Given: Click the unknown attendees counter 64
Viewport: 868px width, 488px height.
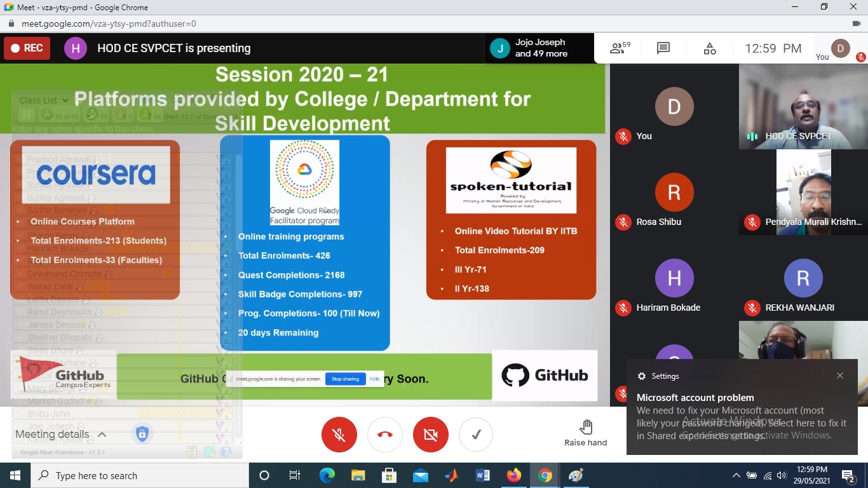Looking at the screenshot, I should (x=151, y=116).
